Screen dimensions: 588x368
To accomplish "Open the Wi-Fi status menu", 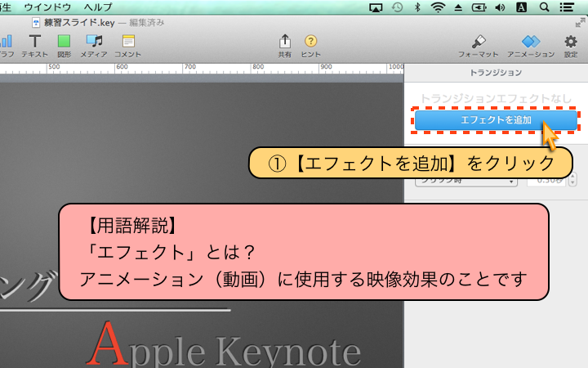I will coord(438,7).
